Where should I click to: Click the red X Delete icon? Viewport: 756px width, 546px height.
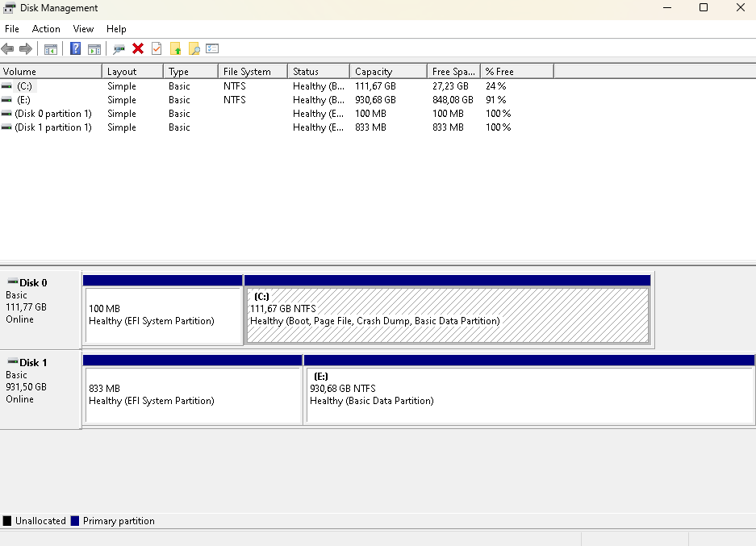(x=138, y=48)
